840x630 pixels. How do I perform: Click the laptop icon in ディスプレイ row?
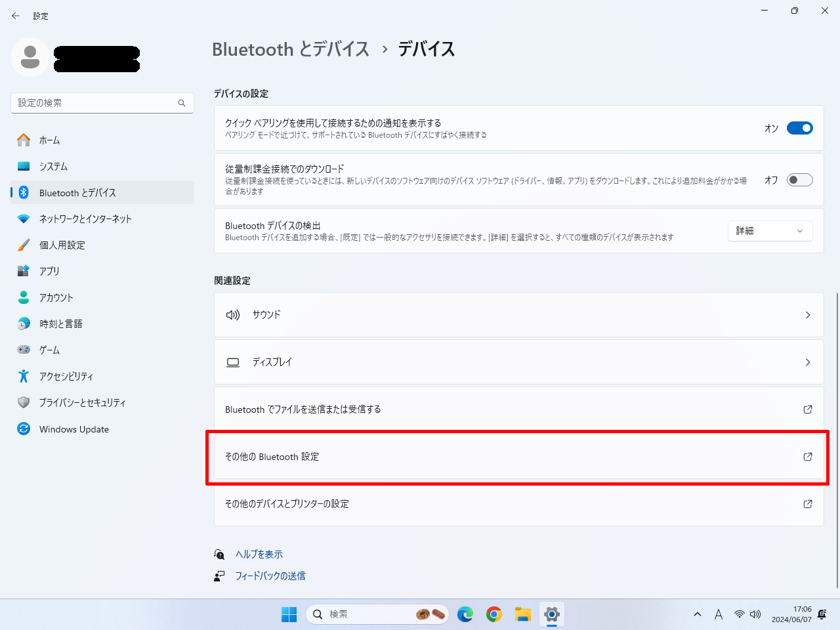point(233,362)
